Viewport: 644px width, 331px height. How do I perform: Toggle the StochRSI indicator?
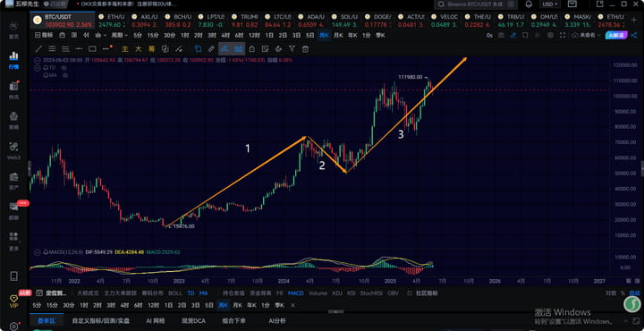371,293
